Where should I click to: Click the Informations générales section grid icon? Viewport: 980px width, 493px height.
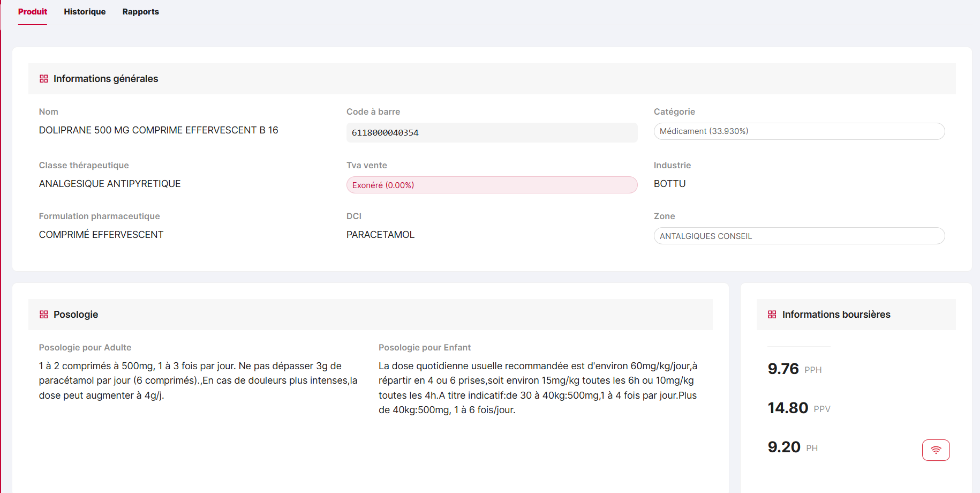tap(43, 78)
